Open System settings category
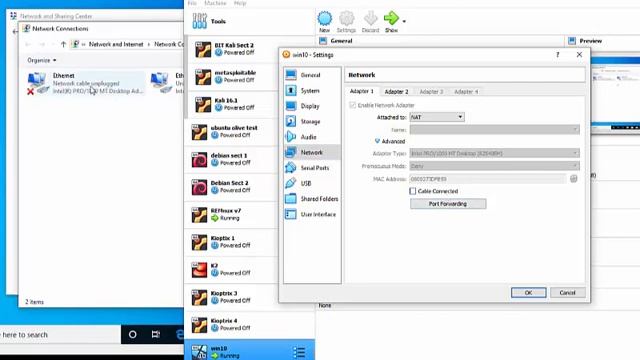This screenshot has width=640, height=360. 312,91
